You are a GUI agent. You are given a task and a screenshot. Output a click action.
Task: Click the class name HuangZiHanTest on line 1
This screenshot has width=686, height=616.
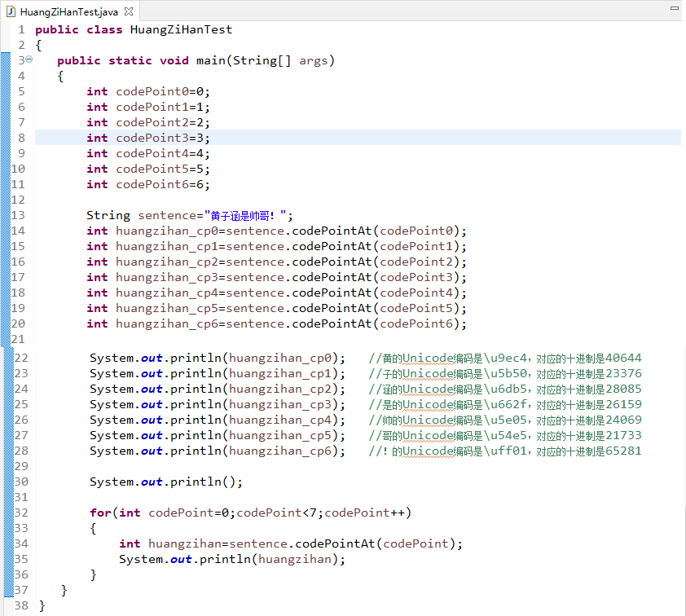click(181, 30)
